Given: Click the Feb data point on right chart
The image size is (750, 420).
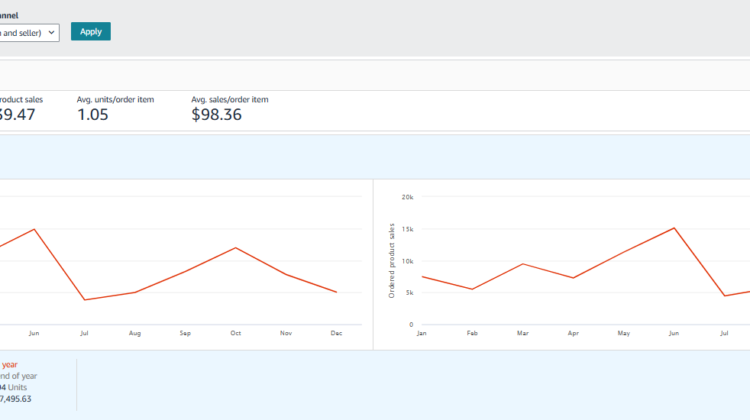Looking at the screenshot, I should [472, 289].
